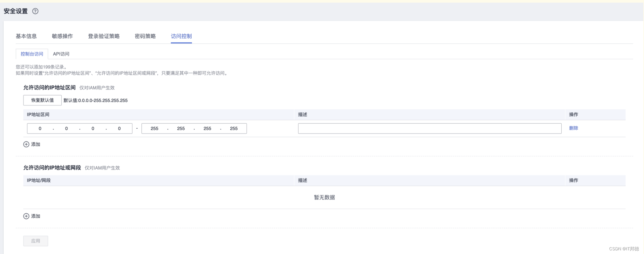Click the help question-mark icon beside 安全设置
The height and width of the screenshot is (254, 644).
pos(35,11)
